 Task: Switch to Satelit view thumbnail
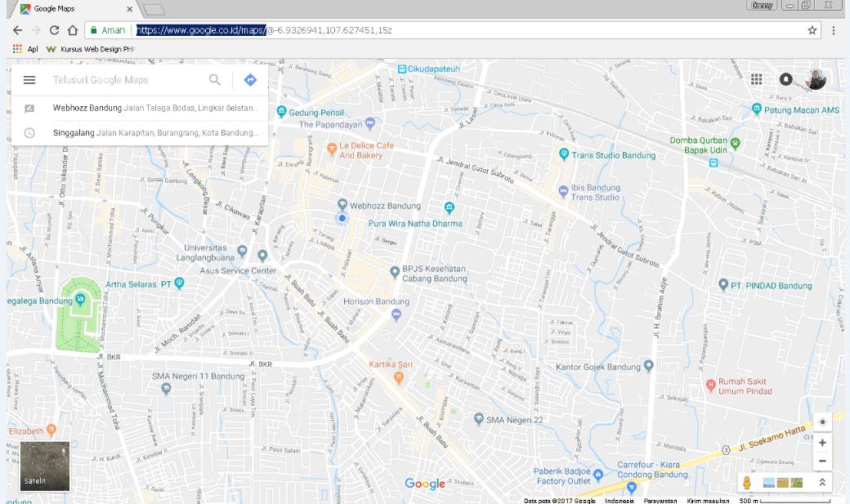click(x=45, y=466)
